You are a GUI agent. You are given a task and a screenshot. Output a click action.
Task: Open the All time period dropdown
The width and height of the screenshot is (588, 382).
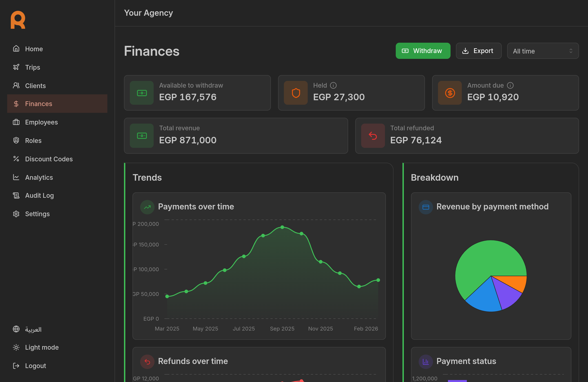[x=543, y=51]
